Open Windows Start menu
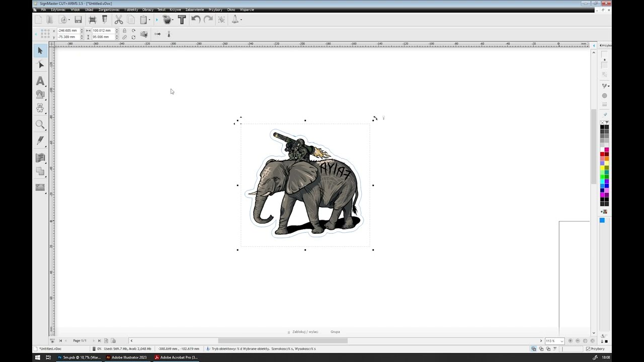 pyautogui.click(x=37, y=357)
